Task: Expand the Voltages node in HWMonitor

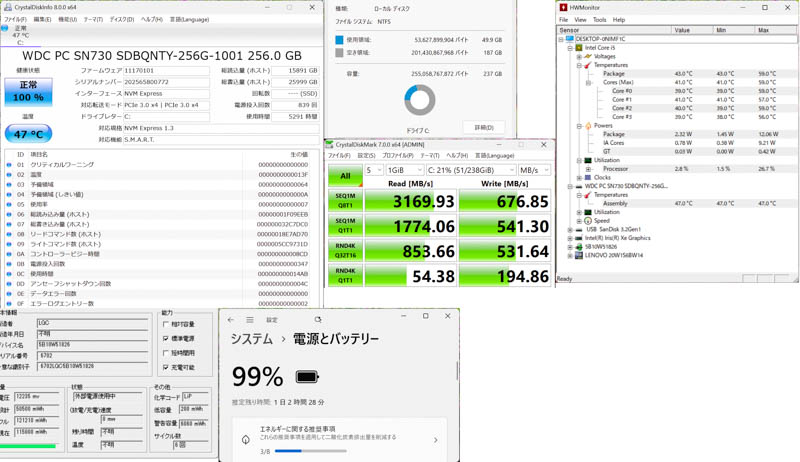Action: pos(579,56)
